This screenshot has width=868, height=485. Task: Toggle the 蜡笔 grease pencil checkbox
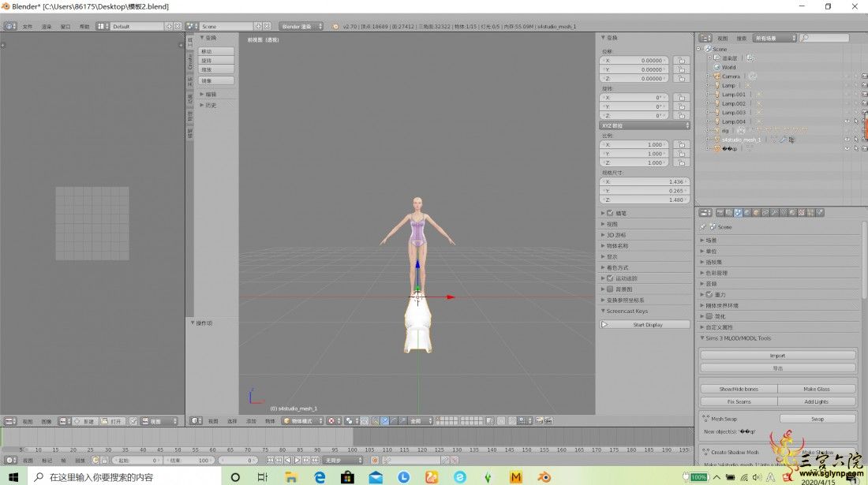(610, 213)
